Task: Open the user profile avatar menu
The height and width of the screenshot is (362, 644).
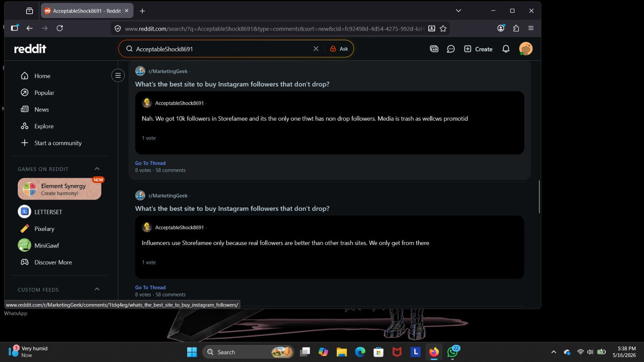Action: (x=526, y=49)
